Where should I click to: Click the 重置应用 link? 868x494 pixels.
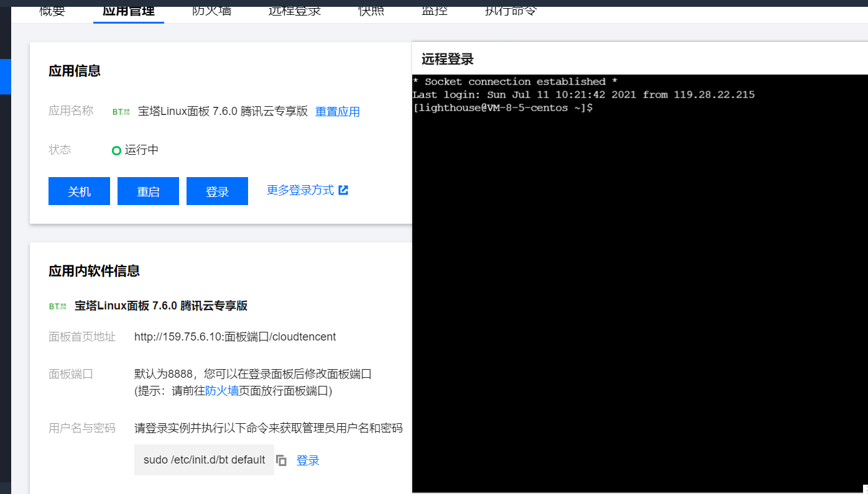point(338,112)
